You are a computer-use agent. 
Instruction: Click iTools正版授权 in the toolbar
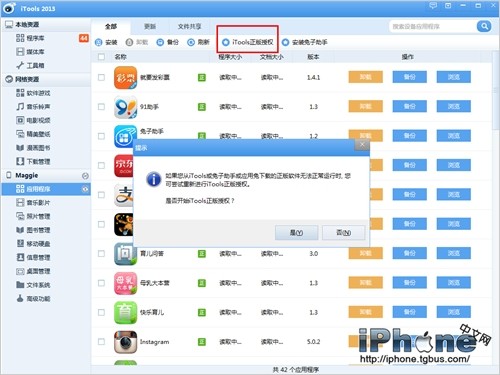tap(248, 42)
